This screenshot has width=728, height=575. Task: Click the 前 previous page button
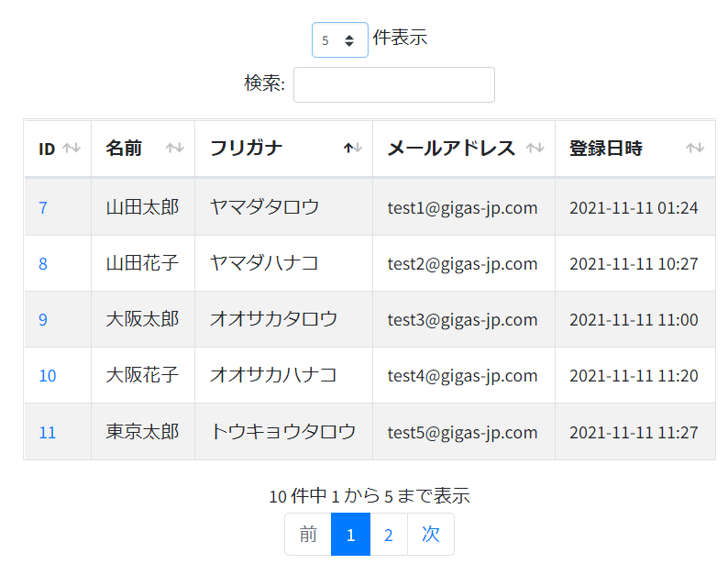pos(308,535)
